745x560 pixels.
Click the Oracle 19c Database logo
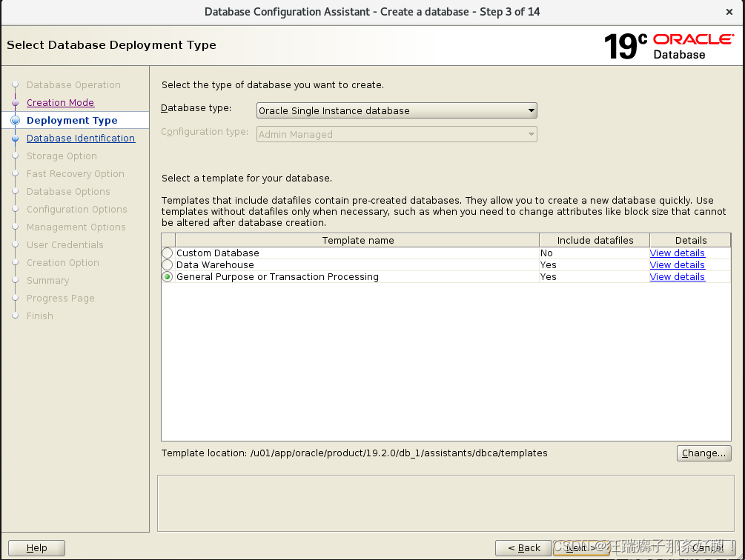(x=669, y=46)
